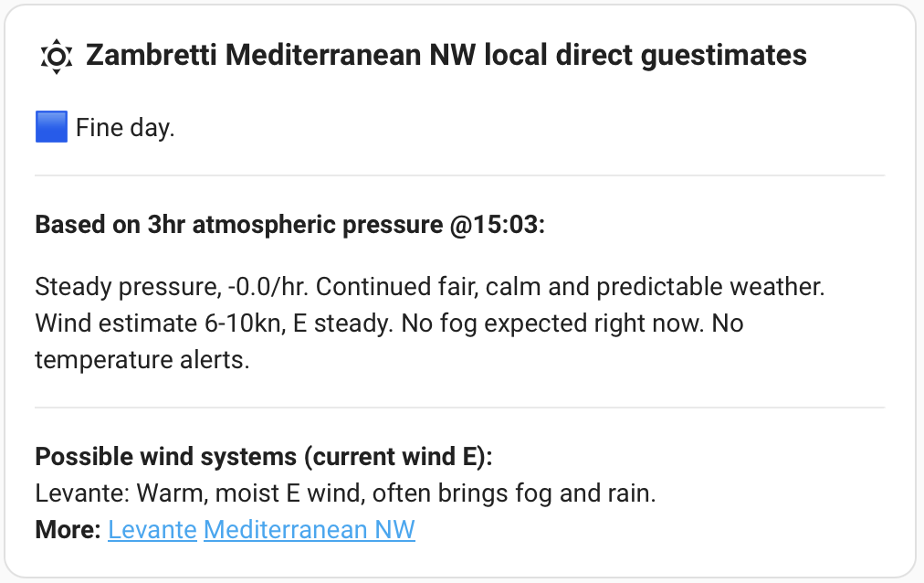Click the Levante wind description line
This screenshot has height=583, width=924.
(345, 493)
